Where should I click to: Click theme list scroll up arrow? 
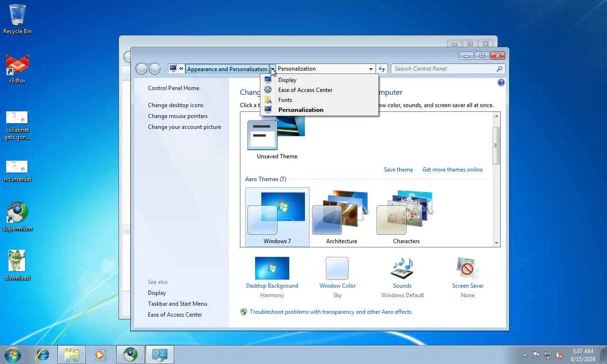497,116
